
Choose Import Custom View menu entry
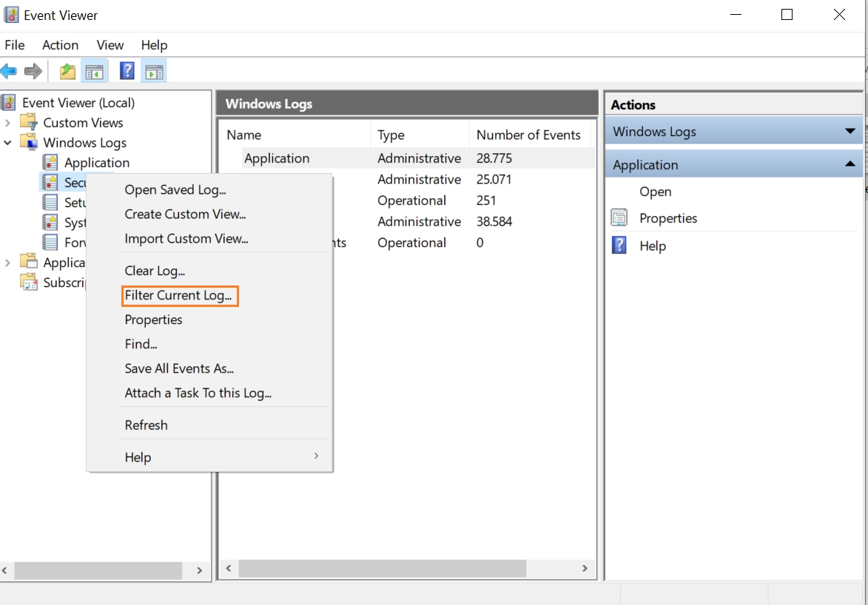(186, 239)
